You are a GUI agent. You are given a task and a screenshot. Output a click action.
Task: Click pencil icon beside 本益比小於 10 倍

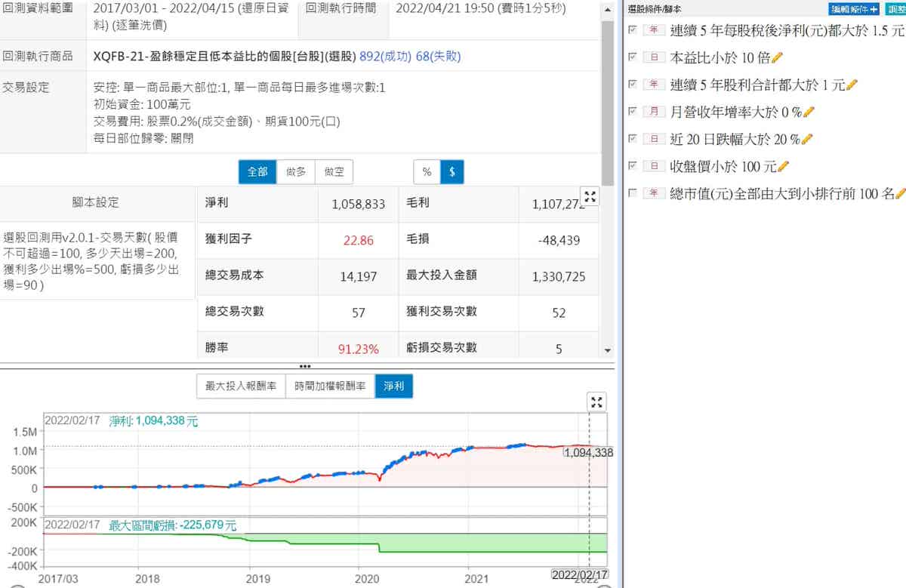(x=778, y=58)
